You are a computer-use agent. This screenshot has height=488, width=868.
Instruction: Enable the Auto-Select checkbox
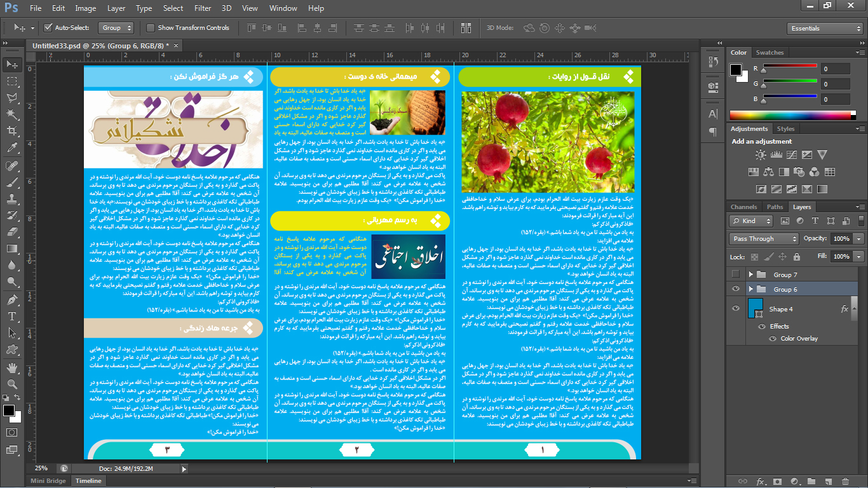pos(48,28)
